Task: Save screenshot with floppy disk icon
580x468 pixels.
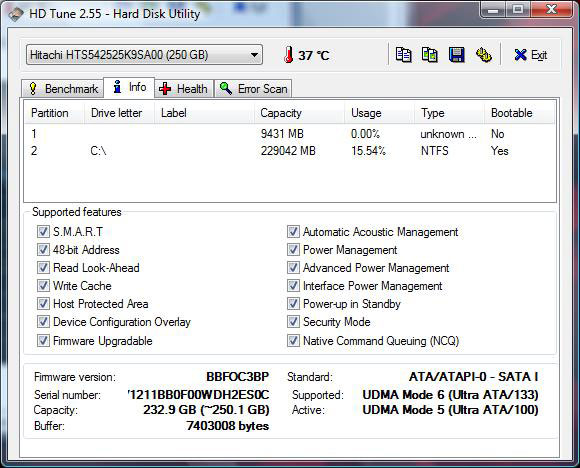Action: click(x=457, y=55)
